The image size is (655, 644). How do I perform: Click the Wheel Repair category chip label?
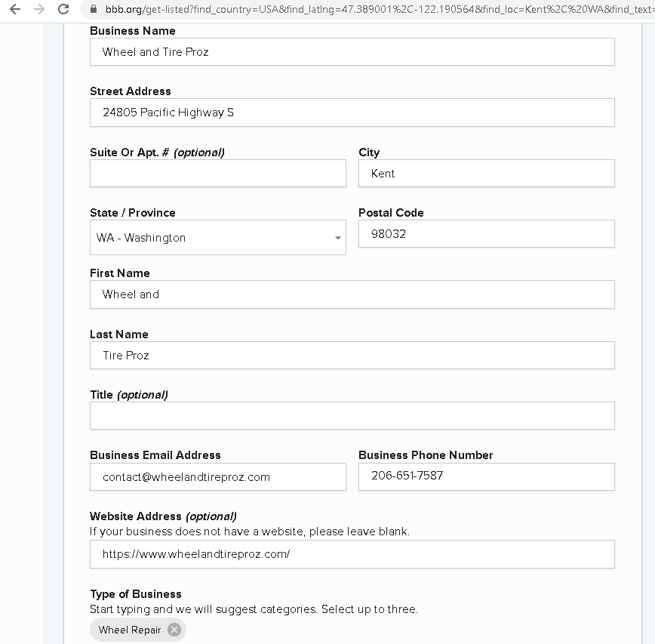coord(130,630)
